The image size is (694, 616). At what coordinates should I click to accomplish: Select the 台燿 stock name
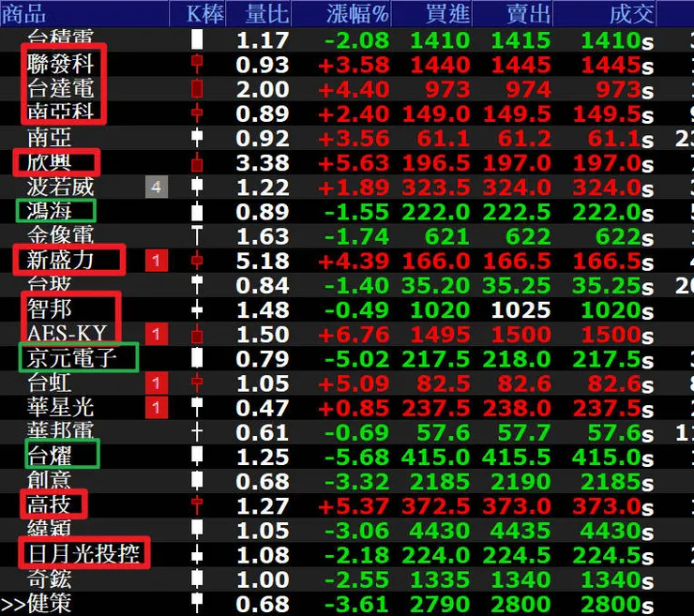click(x=49, y=456)
